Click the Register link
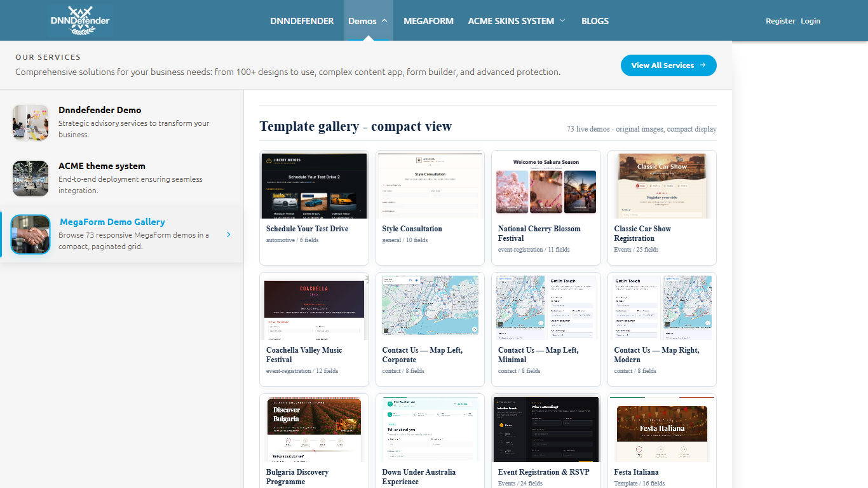The height and width of the screenshot is (488, 868). 780,21
